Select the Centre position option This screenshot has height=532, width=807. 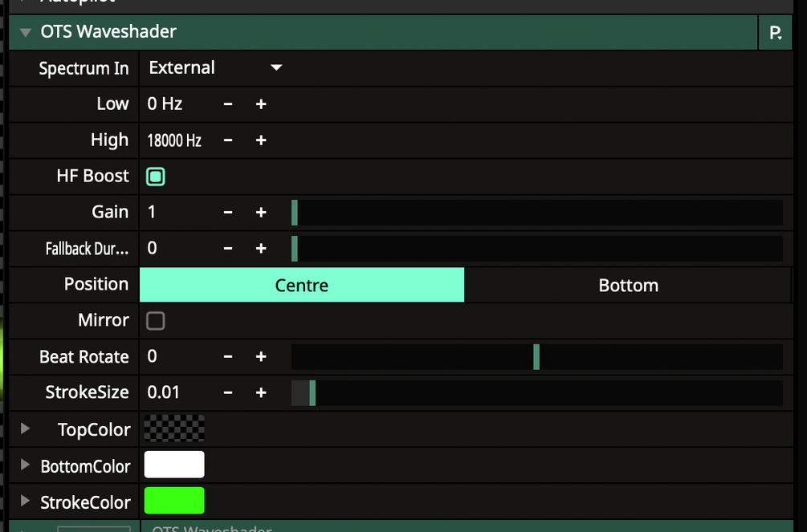[302, 286]
